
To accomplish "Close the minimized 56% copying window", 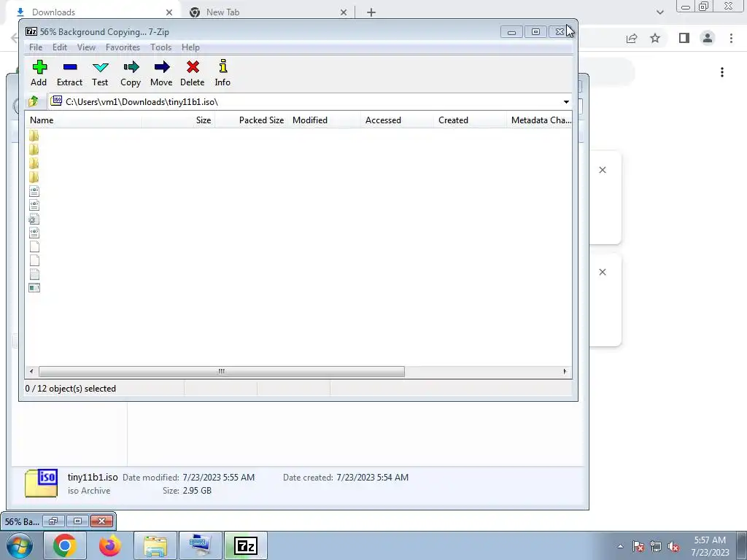I will click(x=101, y=521).
